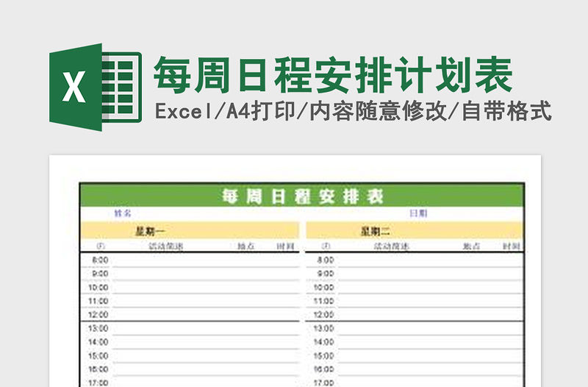Click the empty activity field beside Monday 8:00
Viewport: 588px width, 387px height.
tap(206, 260)
